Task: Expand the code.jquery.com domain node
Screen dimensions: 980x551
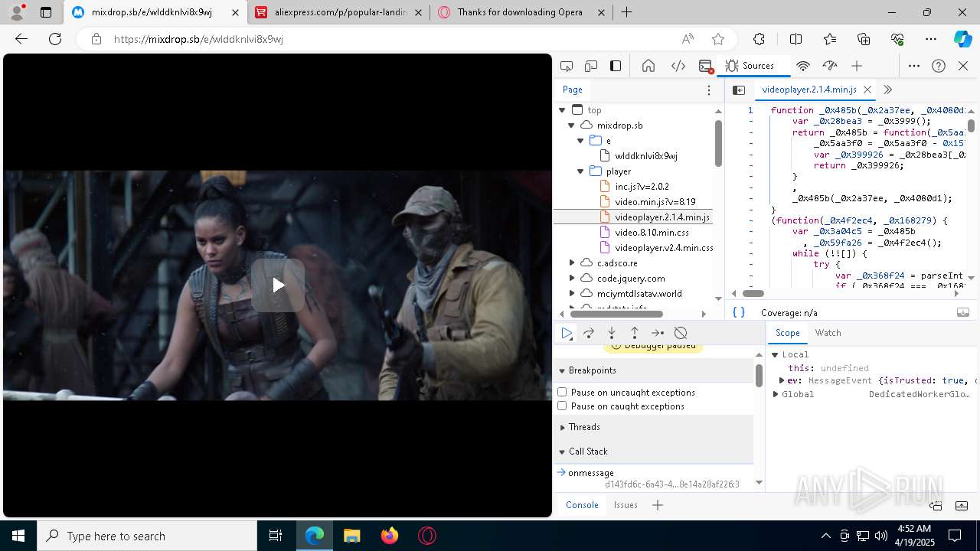Action: point(571,279)
